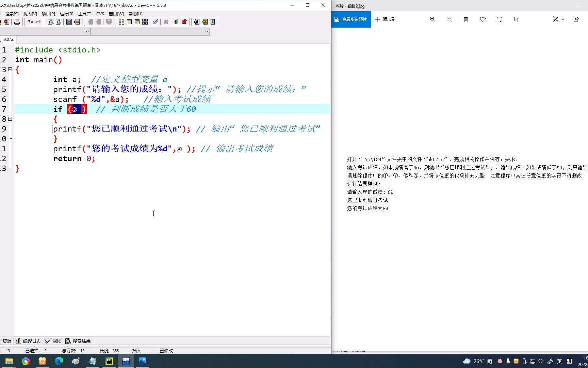Mark the photo as favorite
Screen dimensions: 588x368
pyautogui.click(x=483, y=19)
